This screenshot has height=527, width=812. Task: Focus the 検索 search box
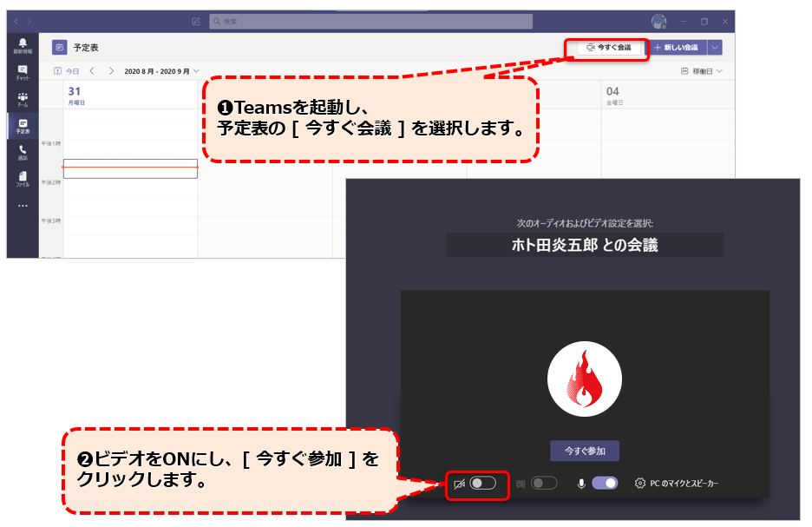(370, 21)
